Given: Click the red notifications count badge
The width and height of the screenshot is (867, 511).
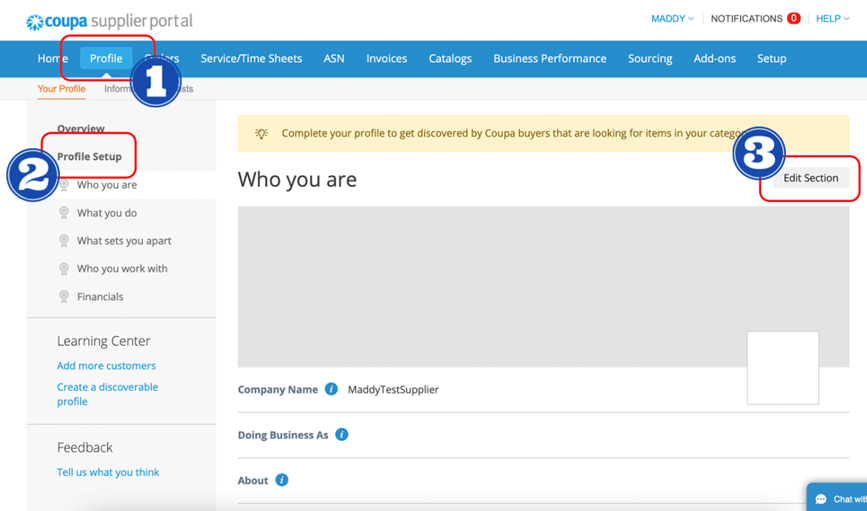Looking at the screenshot, I should click(793, 18).
